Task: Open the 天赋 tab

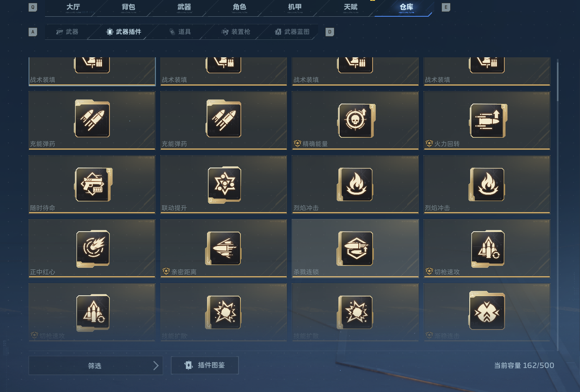Action: tap(350, 7)
